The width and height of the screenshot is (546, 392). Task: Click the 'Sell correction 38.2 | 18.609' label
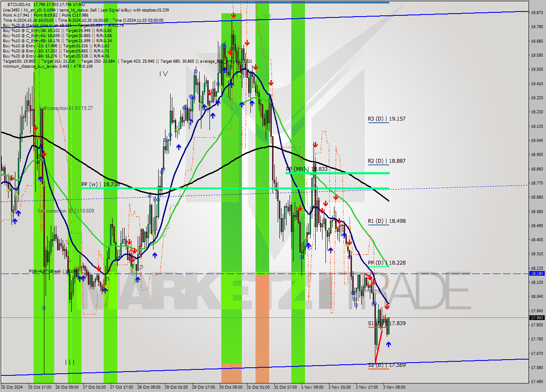66,211
